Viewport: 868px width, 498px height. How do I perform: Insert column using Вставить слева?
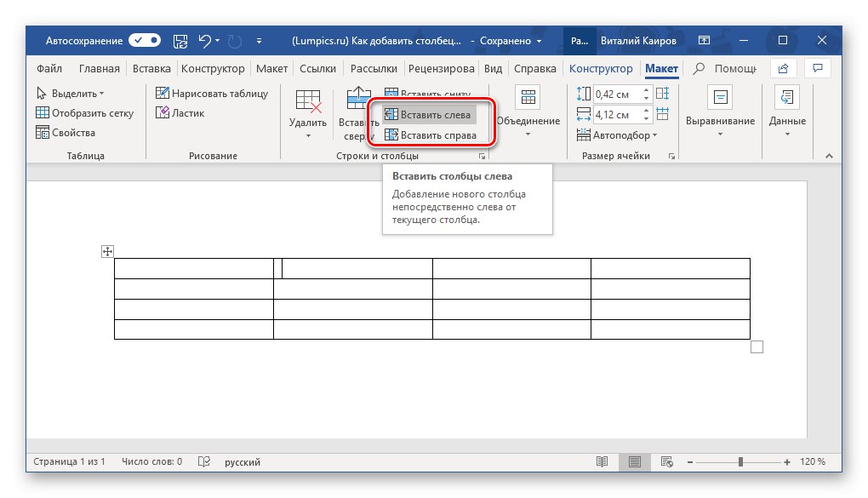tap(428, 115)
